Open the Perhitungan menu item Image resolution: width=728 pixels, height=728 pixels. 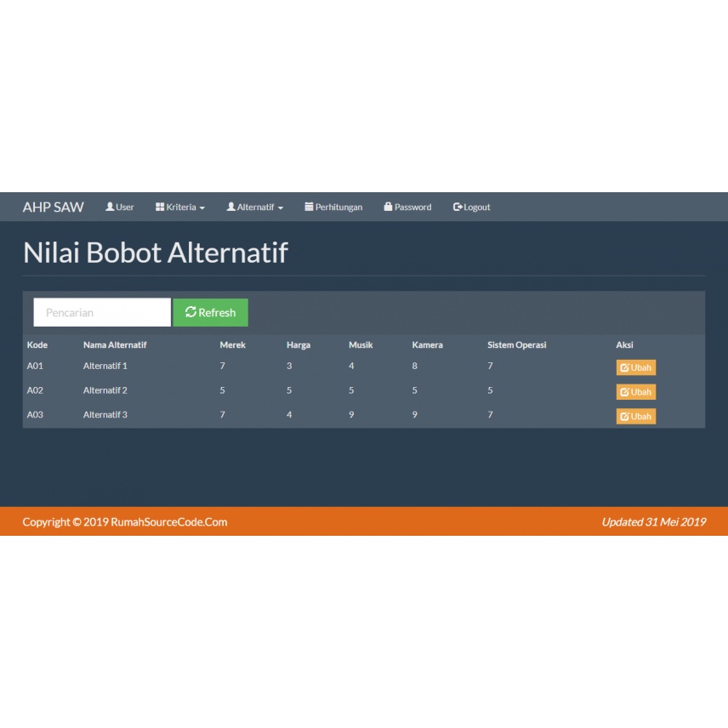pyautogui.click(x=333, y=207)
